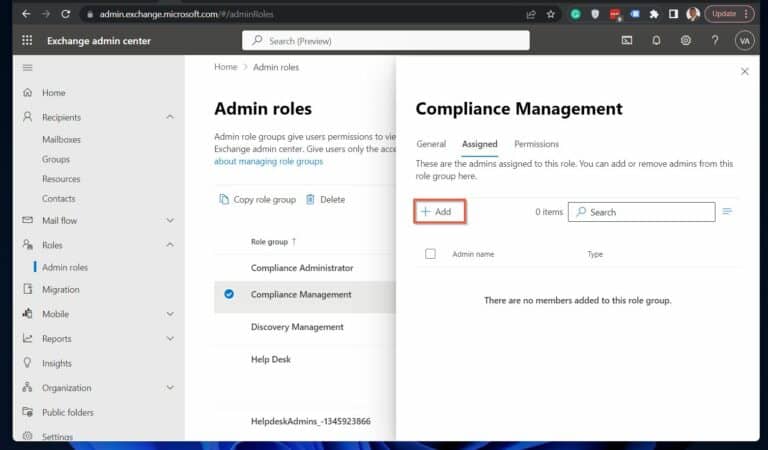Collapse the Roles section
This screenshot has width=768, height=450.
tap(169, 244)
